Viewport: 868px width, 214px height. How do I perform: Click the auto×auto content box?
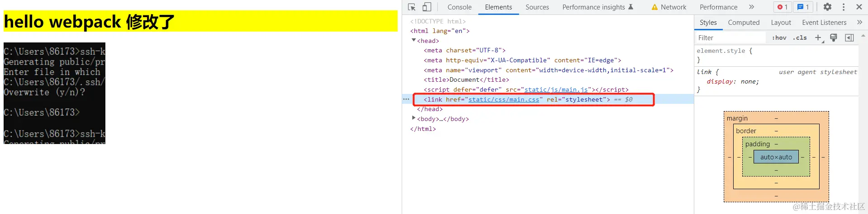[x=776, y=157]
